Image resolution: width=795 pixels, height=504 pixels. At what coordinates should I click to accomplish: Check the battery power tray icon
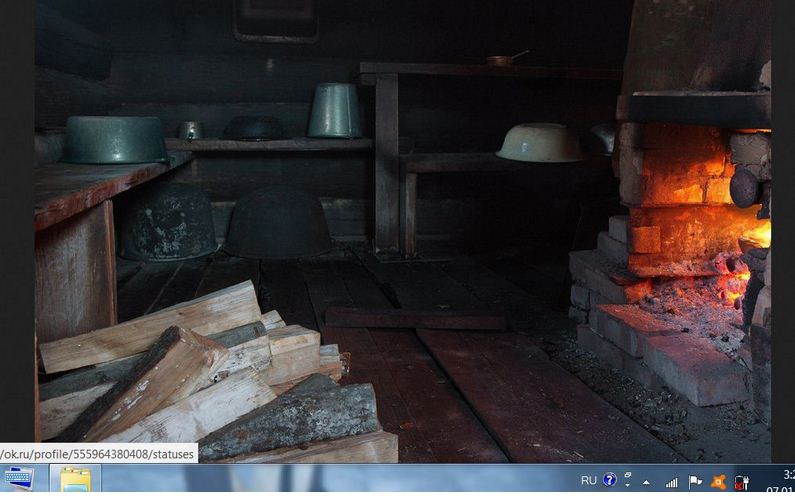pos(741,482)
